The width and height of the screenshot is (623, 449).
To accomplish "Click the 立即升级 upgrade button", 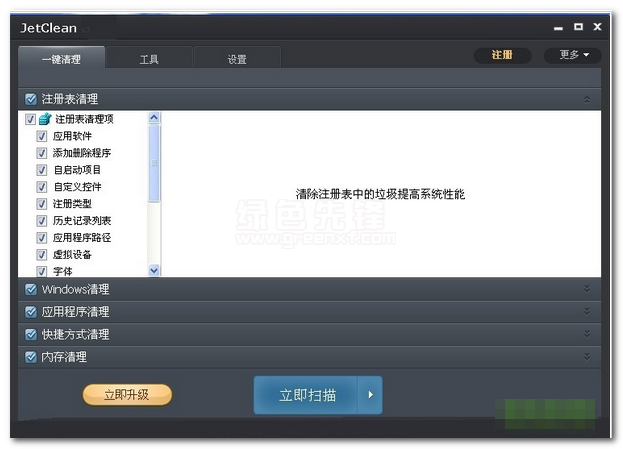I will [x=127, y=395].
